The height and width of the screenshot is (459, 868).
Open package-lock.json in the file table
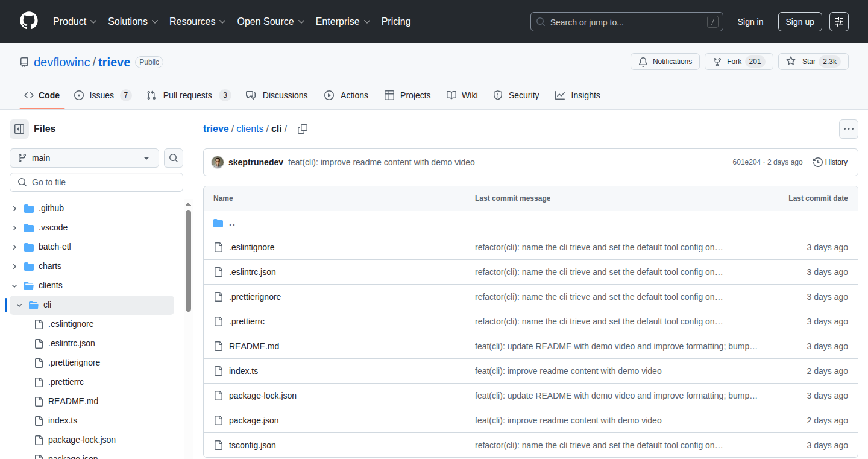point(263,396)
